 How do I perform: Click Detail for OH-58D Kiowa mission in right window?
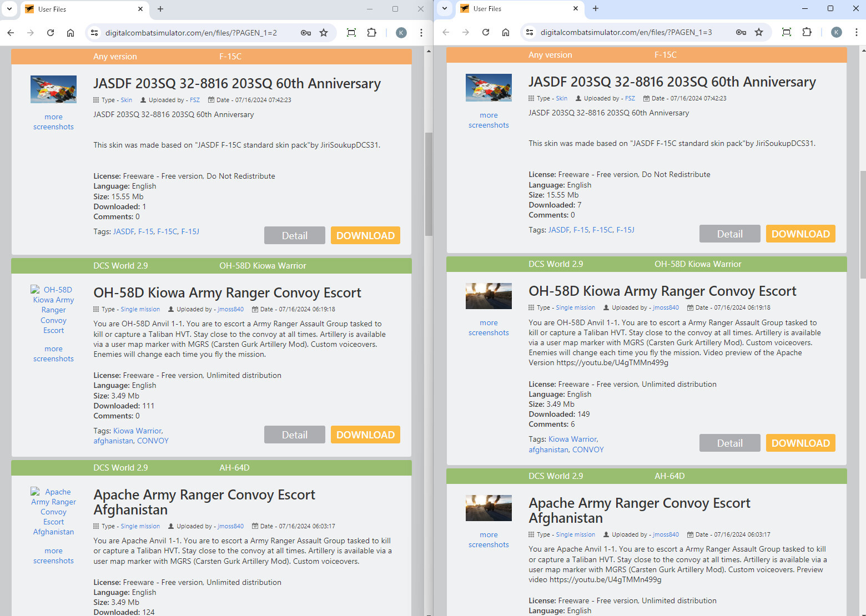pyautogui.click(x=729, y=443)
